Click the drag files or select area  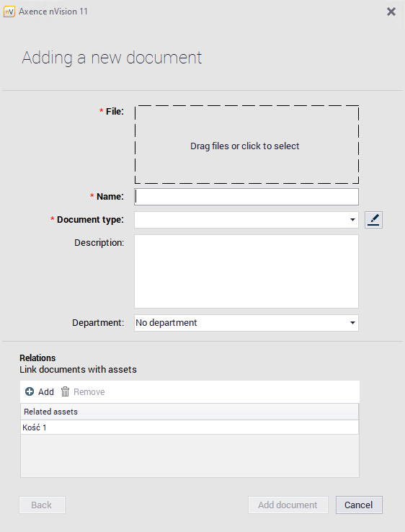click(246, 145)
